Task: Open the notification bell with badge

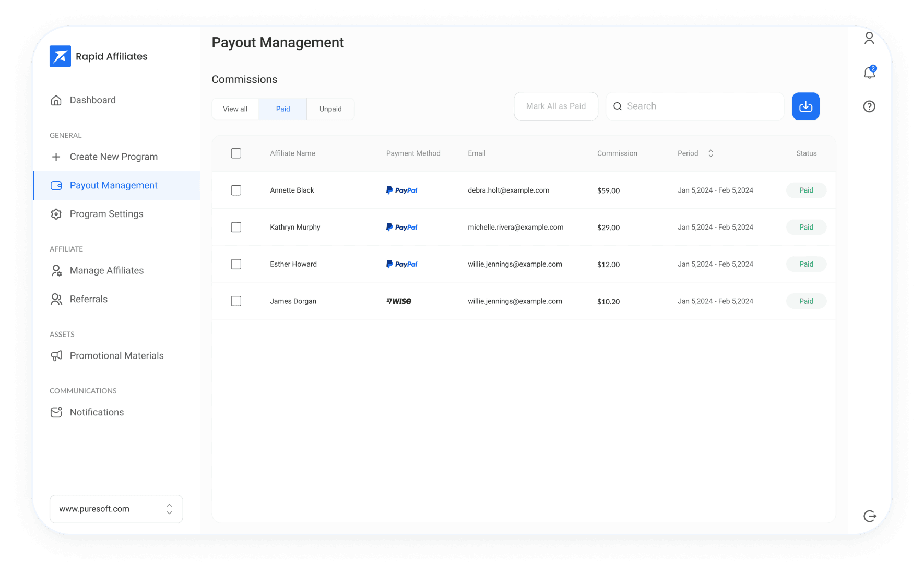Action: (869, 72)
